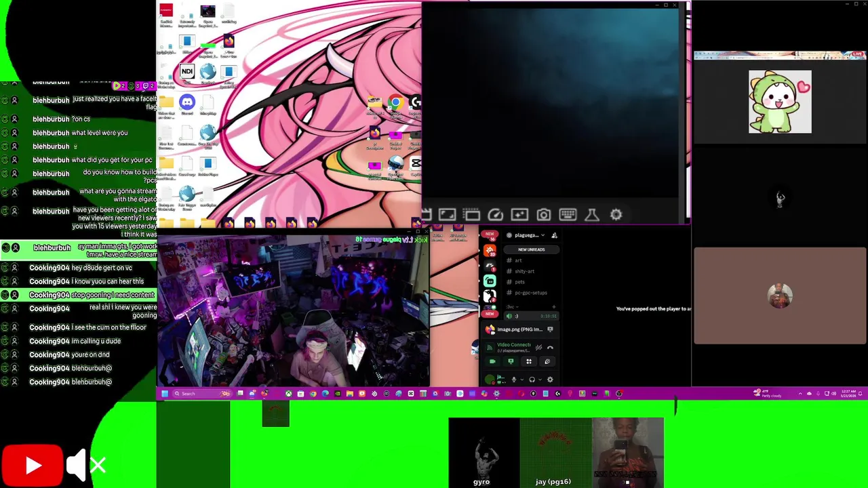Click the NEW UNREADS button in Discord

click(531, 249)
